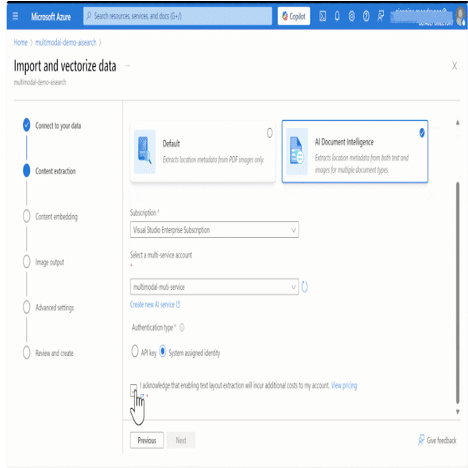468x468 pixels.
Task: Open the View pricing link
Action: point(344,386)
